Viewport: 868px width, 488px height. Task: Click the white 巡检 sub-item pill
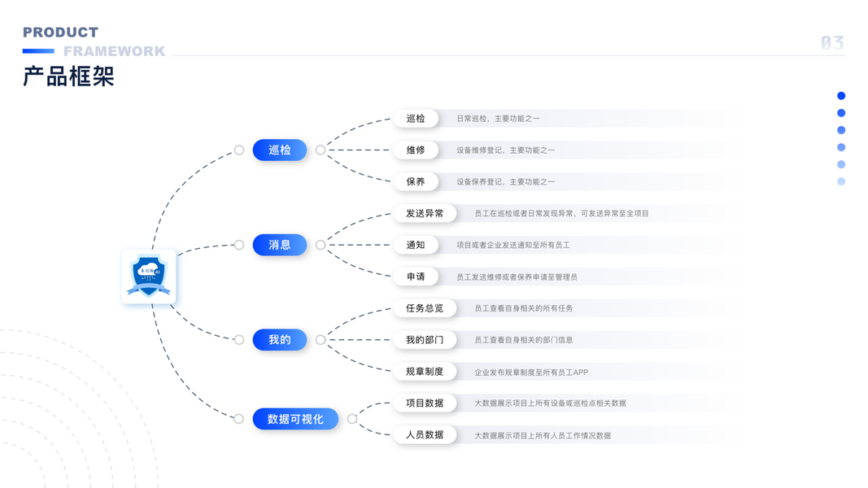click(416, 119)
